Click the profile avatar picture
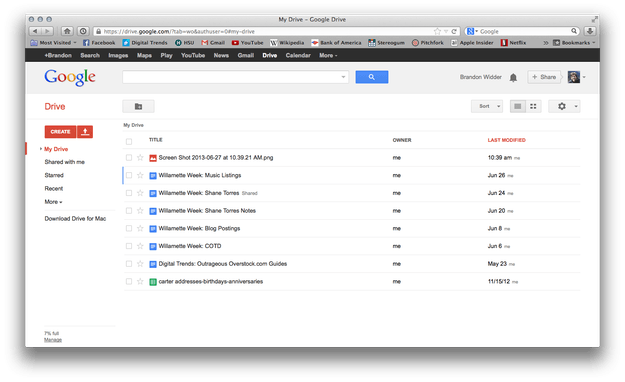 pos(574,77)
